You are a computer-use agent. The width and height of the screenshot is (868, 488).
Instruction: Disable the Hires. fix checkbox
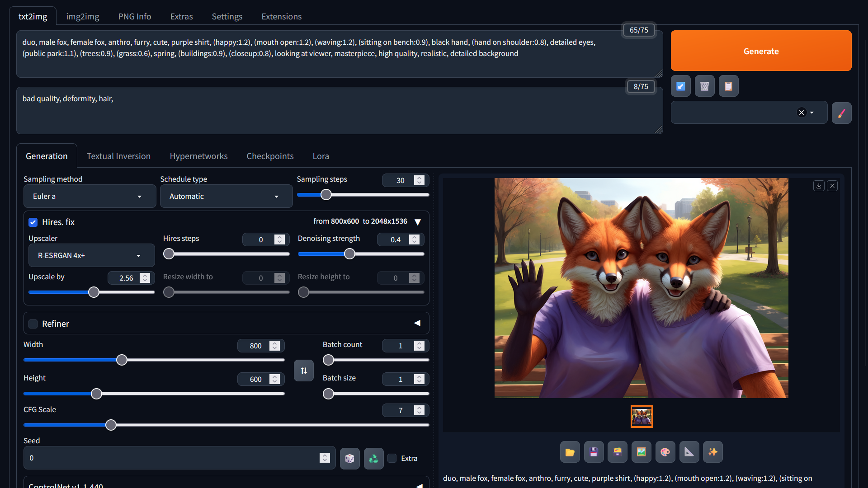33,222
